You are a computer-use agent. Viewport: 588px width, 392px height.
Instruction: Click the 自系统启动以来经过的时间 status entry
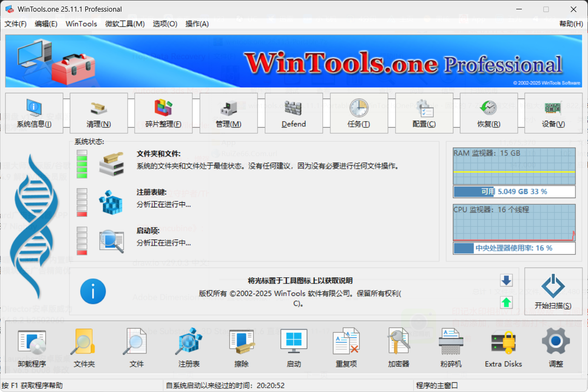click(225, 385)
